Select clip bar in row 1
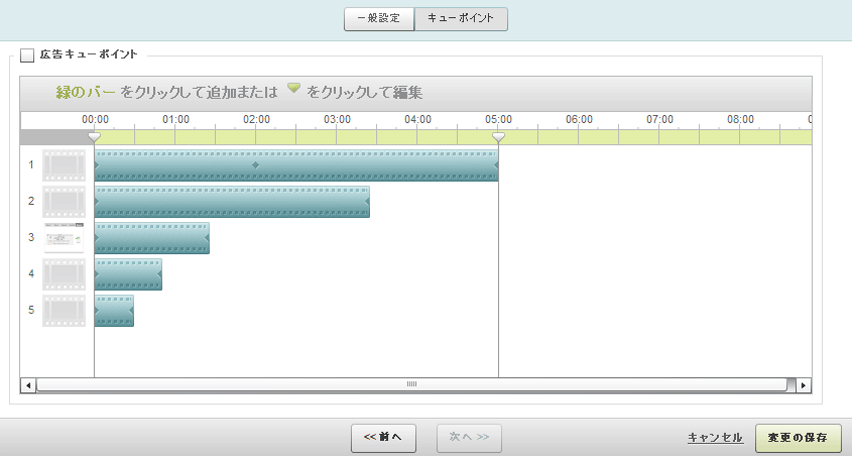This screenshot has width=852, height=456. [296, 165]
